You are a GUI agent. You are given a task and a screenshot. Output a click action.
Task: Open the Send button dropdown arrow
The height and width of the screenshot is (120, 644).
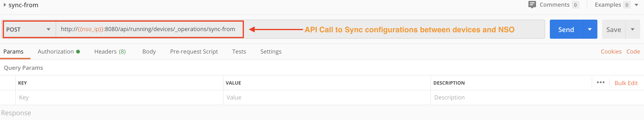(590, 29)
